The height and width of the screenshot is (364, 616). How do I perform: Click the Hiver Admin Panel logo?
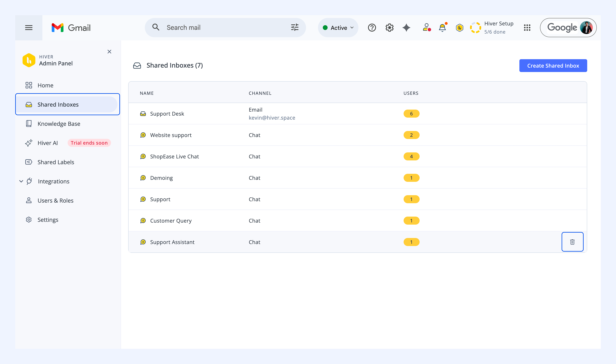pyautogui.click(x=29, y=60)
